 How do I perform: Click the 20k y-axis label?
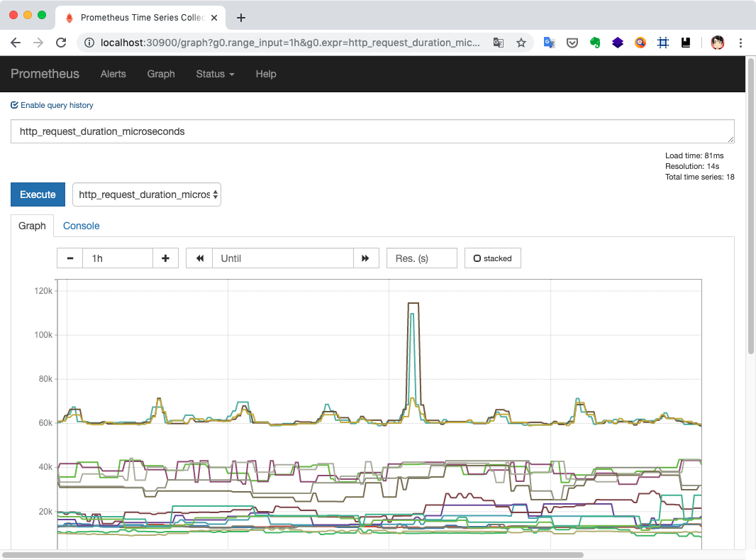click(45, 511)
